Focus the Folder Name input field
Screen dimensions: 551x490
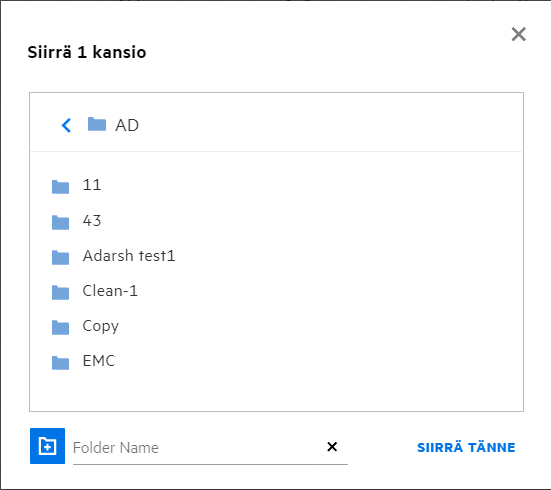click(x=195, y=448)
